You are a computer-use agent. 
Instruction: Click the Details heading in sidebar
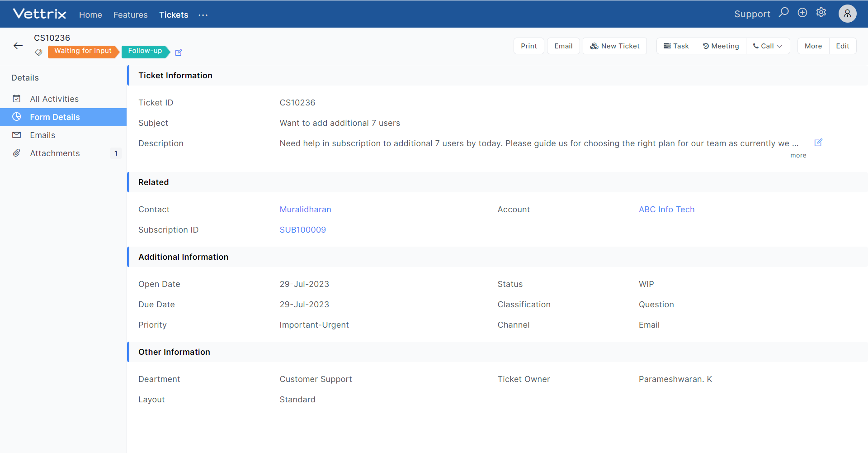pos(25,77)
